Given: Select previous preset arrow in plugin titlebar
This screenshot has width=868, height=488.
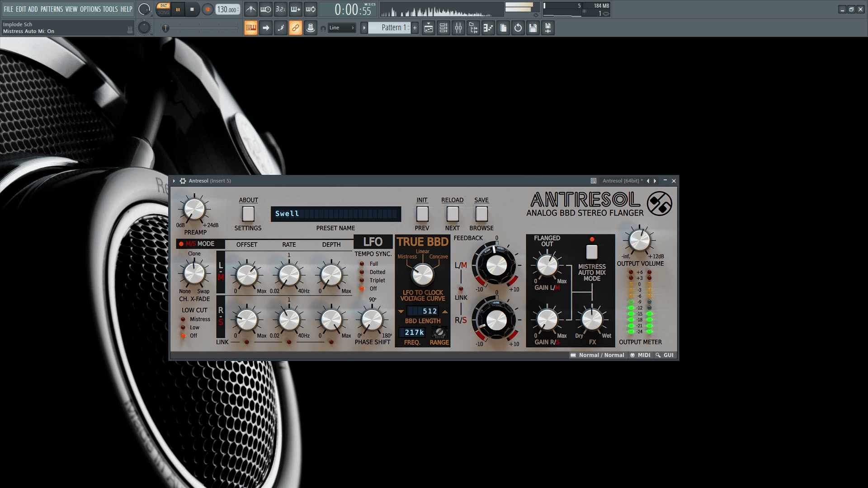Looking at the screenshot, I should tap(648, 181).
